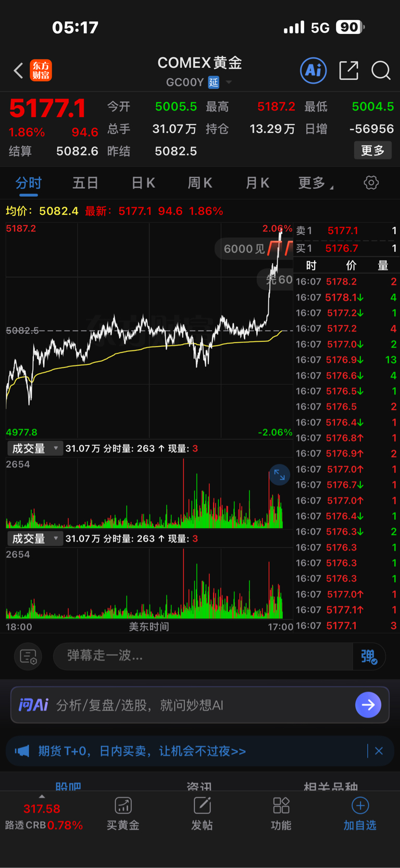Viewport: 400px width, 868px height.
Task: Tap the trade row 5178.2 volume 2
Action: [x=346, y=282]
